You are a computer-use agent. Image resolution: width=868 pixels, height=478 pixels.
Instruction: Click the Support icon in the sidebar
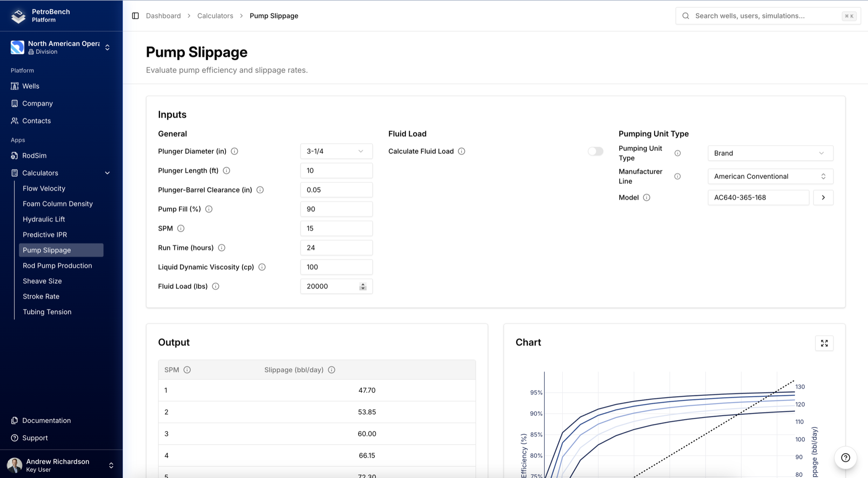[x=15, y=437]
